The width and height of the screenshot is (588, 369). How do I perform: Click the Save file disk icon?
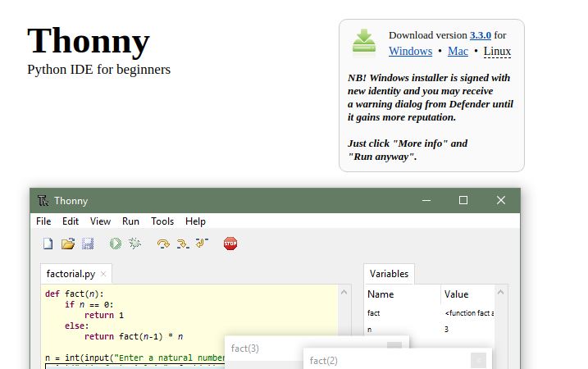88,244
